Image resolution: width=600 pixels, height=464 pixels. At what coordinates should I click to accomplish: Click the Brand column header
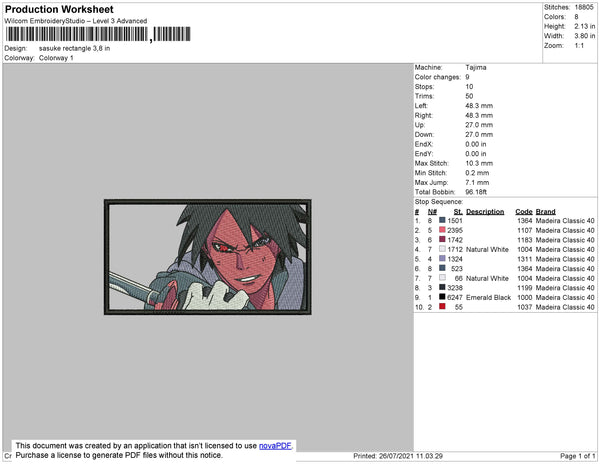pos(545,212)
